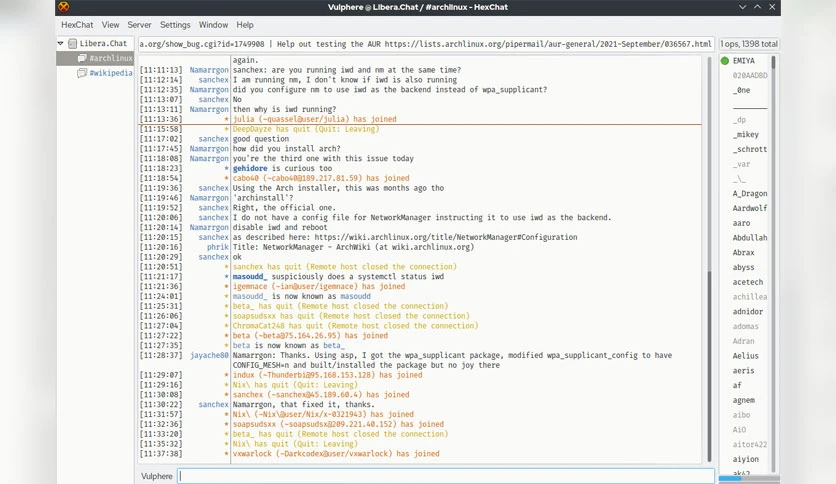Open the Server menu
The image size is (836, 484).
coord(139,25)
